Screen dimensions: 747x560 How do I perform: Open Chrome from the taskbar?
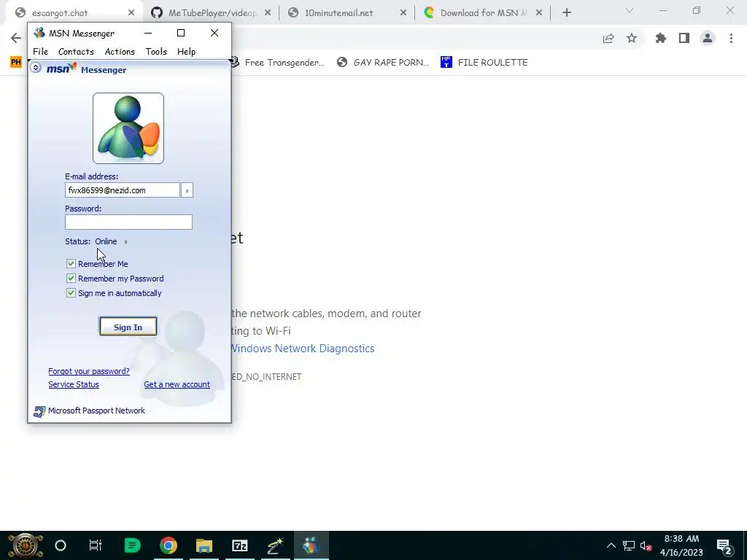tap(169, 545)
